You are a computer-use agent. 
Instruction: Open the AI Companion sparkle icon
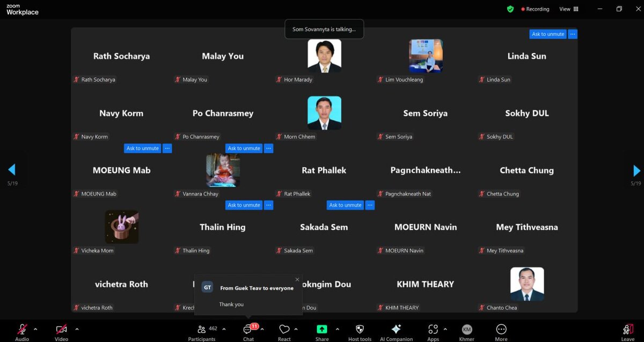click(397, 329)
